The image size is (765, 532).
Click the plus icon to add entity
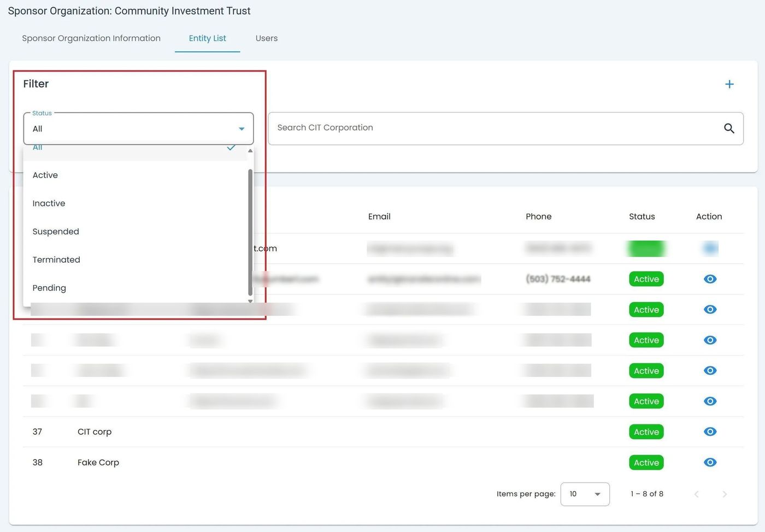tap(729, 84)
